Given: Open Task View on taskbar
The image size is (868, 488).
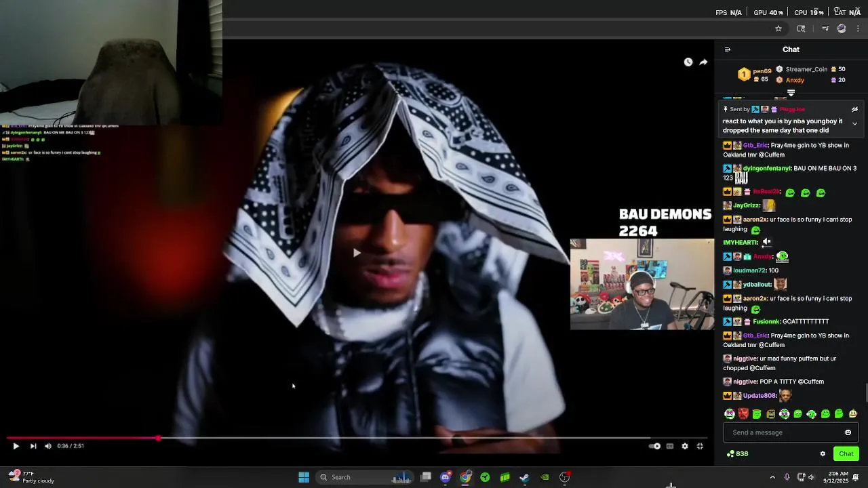Looking at the screenshot, I should coord(426,477).
